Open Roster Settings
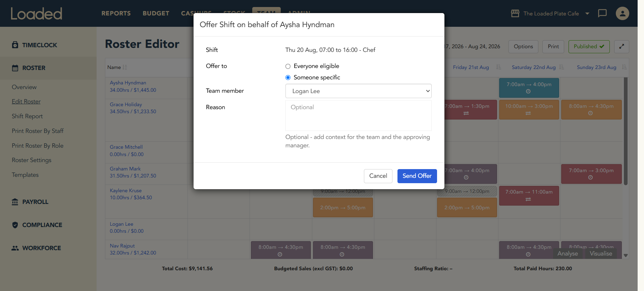The image size is (644, 291). 32,160
